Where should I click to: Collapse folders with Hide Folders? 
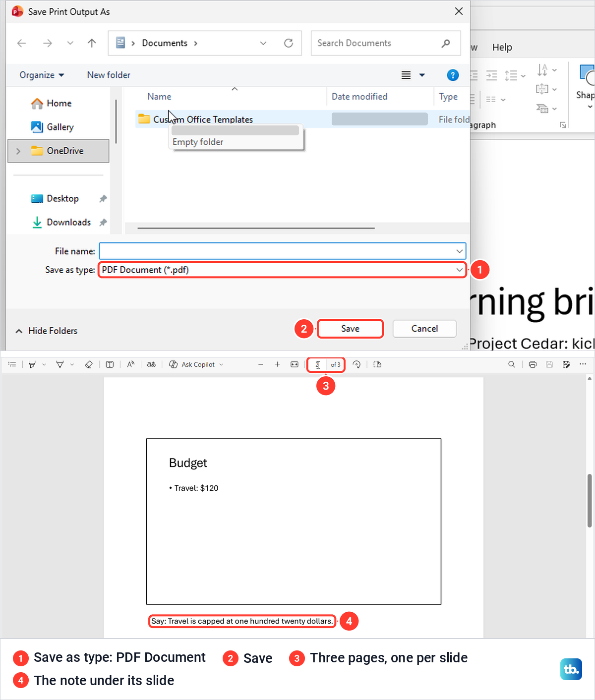[47, 331]
